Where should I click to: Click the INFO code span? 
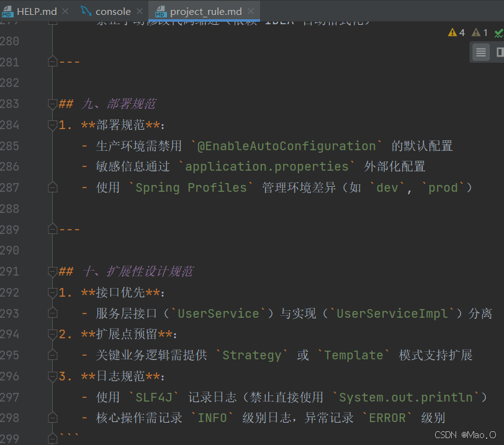212,418
